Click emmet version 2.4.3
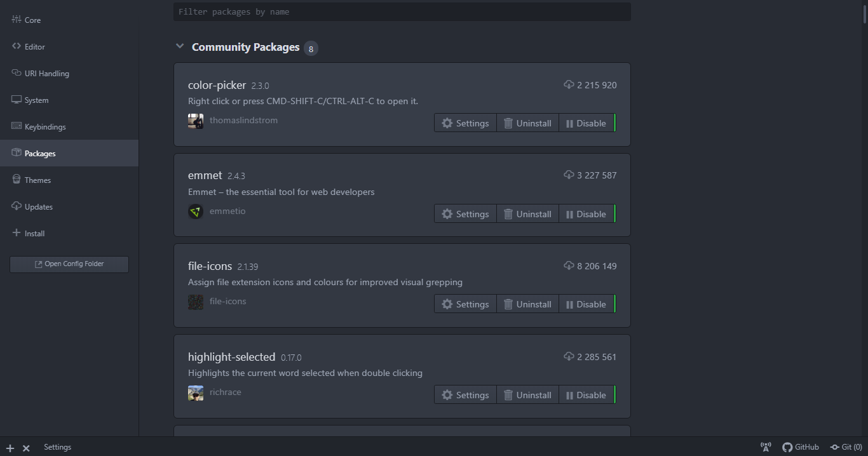This screenshot has width=868, height=456. 236,176
